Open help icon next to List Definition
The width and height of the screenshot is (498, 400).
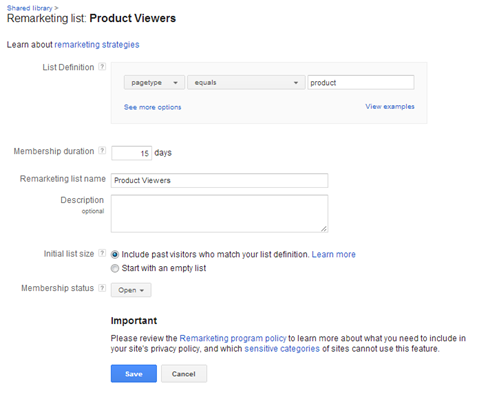click(x=102, y=67)
